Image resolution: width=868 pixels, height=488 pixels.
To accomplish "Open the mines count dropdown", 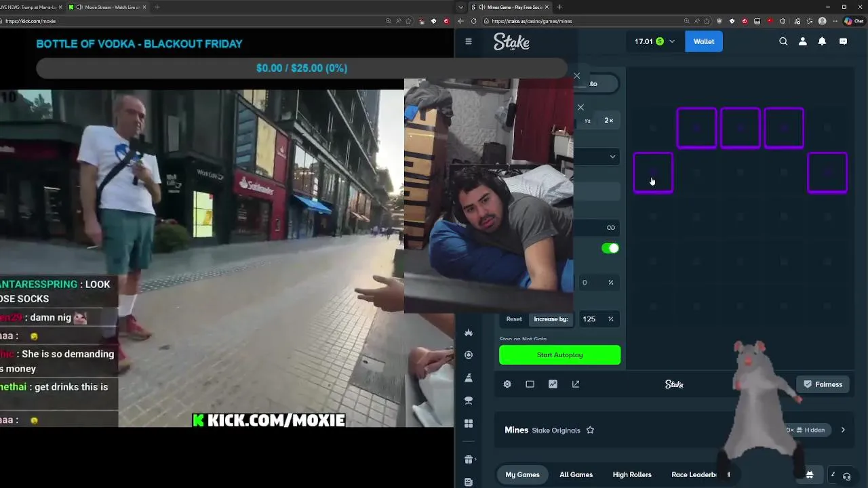I will click(597, 157).
